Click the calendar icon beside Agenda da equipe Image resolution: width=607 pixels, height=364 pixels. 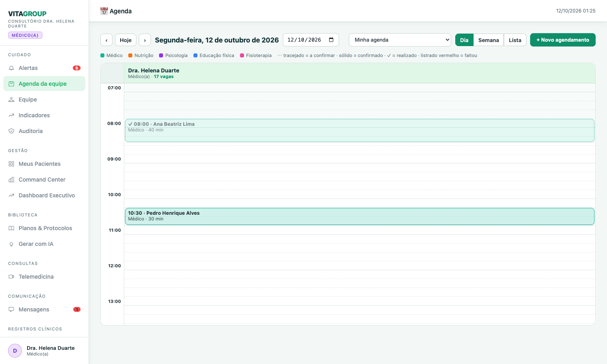[x=11, y=84]
